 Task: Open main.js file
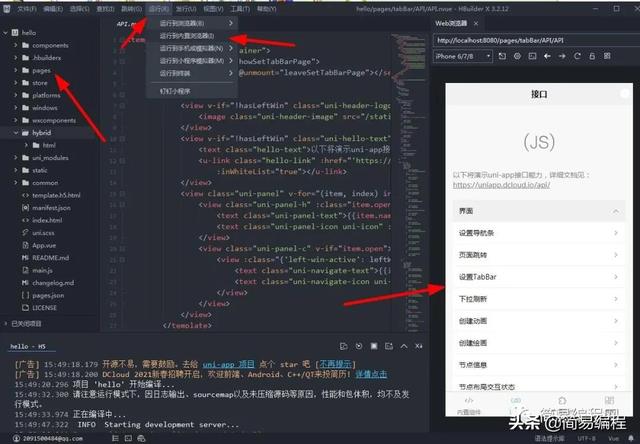(x=42, y=270)
